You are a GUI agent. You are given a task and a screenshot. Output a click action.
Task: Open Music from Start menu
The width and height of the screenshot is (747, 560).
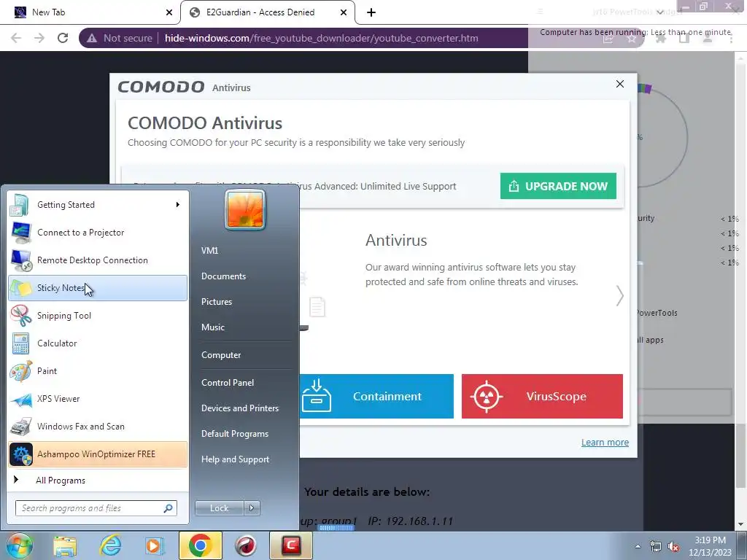click(x=213, y=327)
